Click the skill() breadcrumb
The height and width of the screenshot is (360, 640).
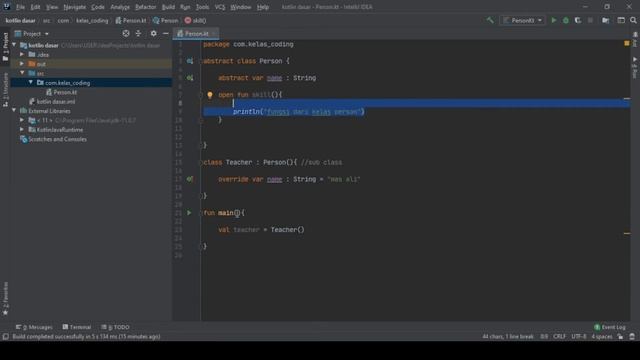tap(196, 20)
